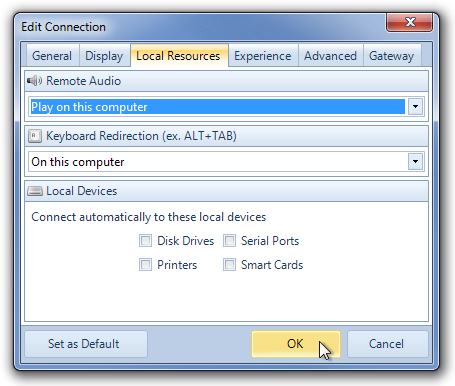Click the Local Devices drive icon

pyautogui.click(x=35, y=191)
